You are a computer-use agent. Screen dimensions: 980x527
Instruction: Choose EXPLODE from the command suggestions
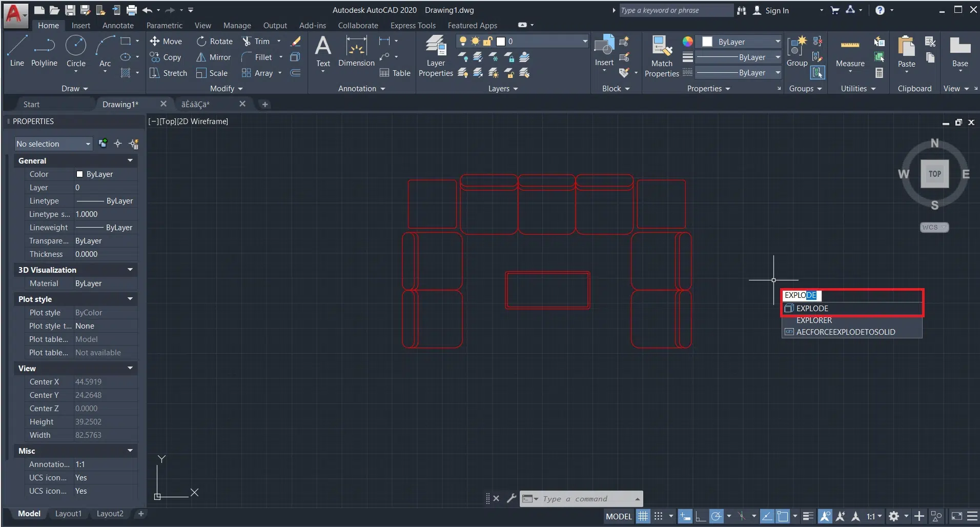click(x=812, y=309)
